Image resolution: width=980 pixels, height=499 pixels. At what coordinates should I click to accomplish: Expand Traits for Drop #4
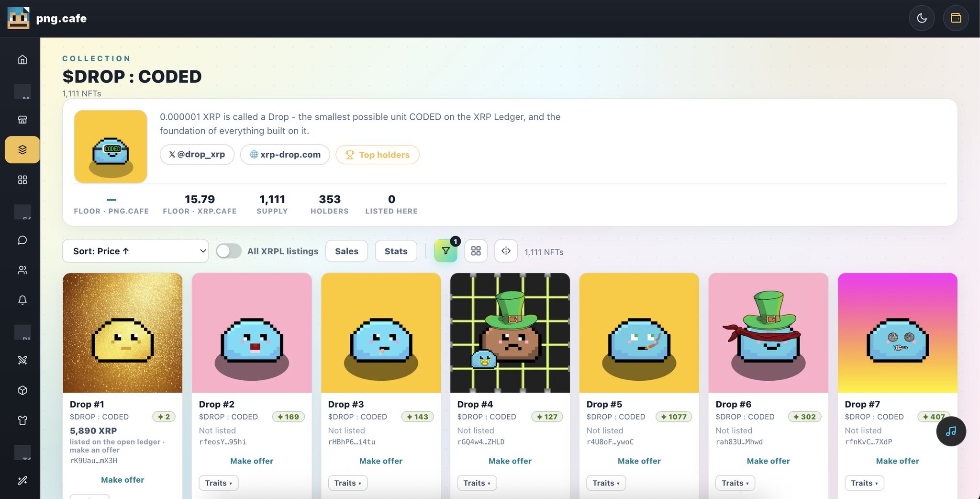coord(477,483)
